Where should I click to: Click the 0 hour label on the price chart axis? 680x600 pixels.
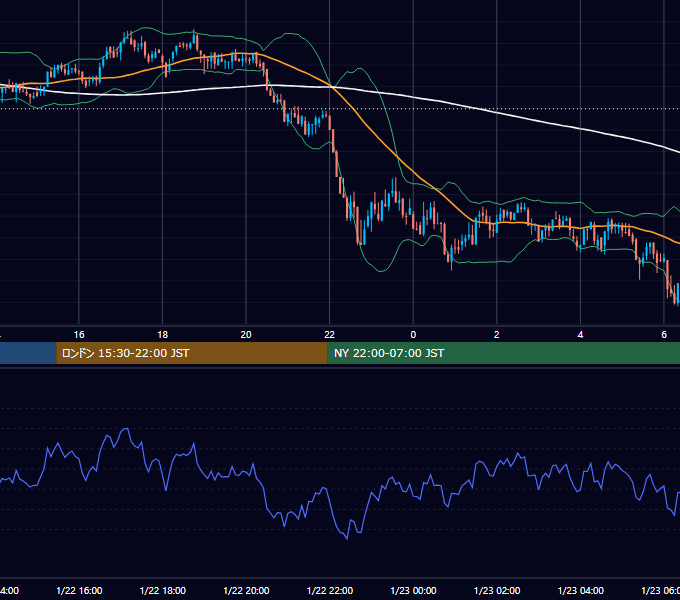[413, 335]
